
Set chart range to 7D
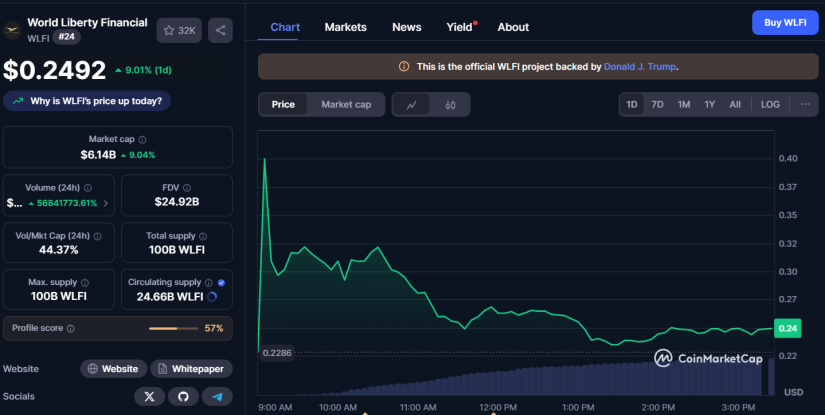pyautogui.click(x=657, y=104)
